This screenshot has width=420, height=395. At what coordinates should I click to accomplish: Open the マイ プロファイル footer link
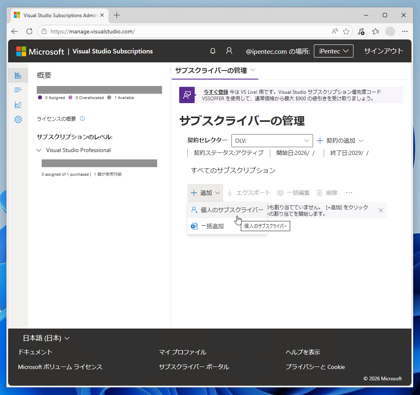click(x=182, y=352)
